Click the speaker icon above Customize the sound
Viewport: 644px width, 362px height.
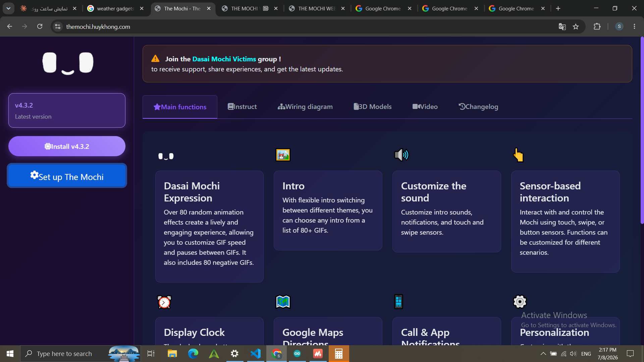(x=401, y=155)
